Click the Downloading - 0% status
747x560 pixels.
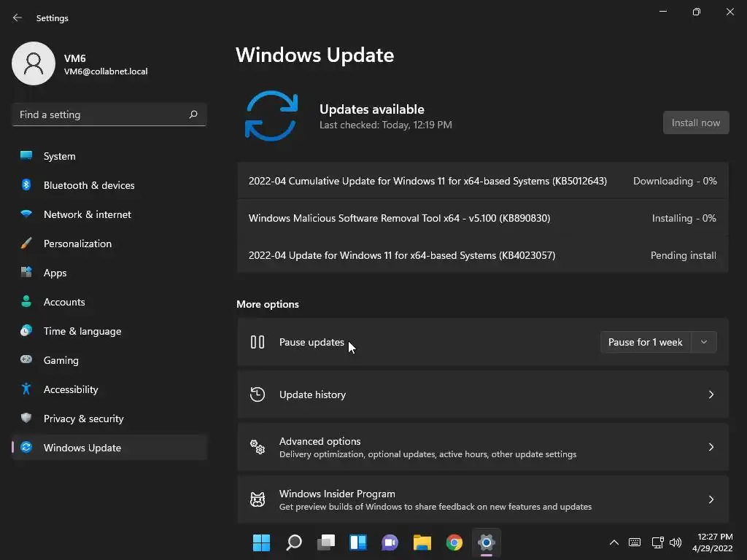[675, 181]
